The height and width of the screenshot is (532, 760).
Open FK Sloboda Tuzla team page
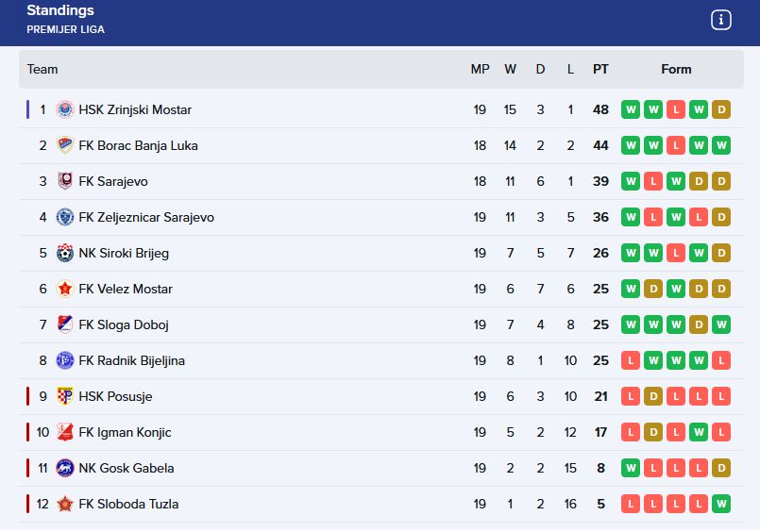pos(128,504)
